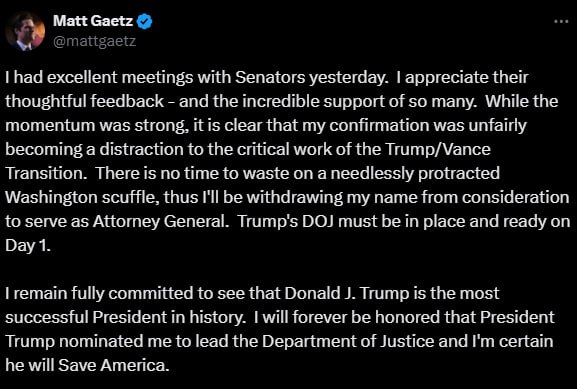The width and height of the screenshot is (577, 389).
Task: Click the second paragraph starting 'I remain'
Action: point(280,329)
